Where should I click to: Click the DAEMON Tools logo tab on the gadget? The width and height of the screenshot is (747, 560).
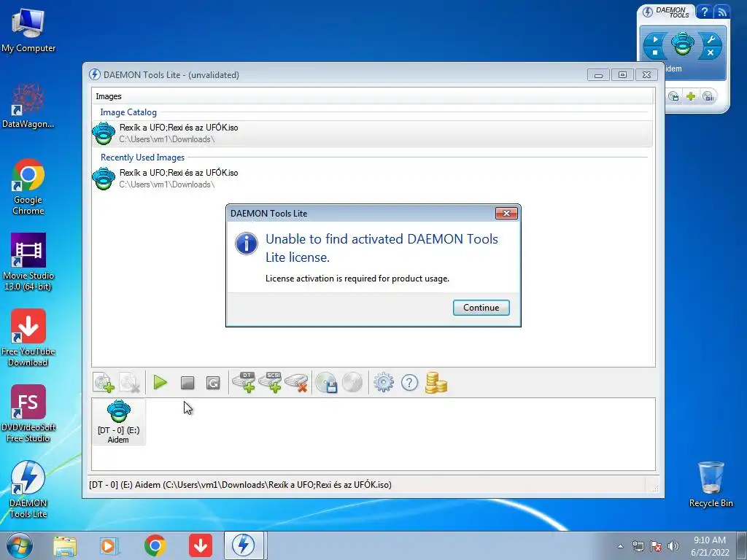pyautogui.click(x=665, y=12)
